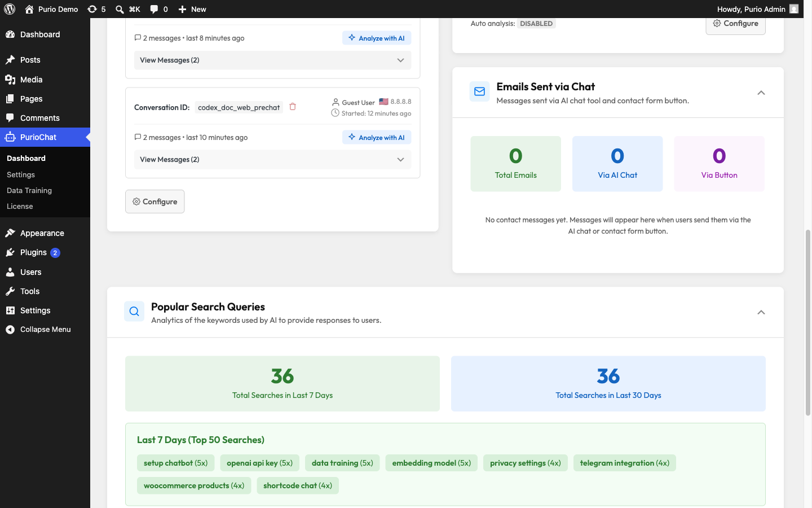Click Total Searches in Last 30 Days card
The width and height of the screenshot is (812, 508).
pos(608,384)
